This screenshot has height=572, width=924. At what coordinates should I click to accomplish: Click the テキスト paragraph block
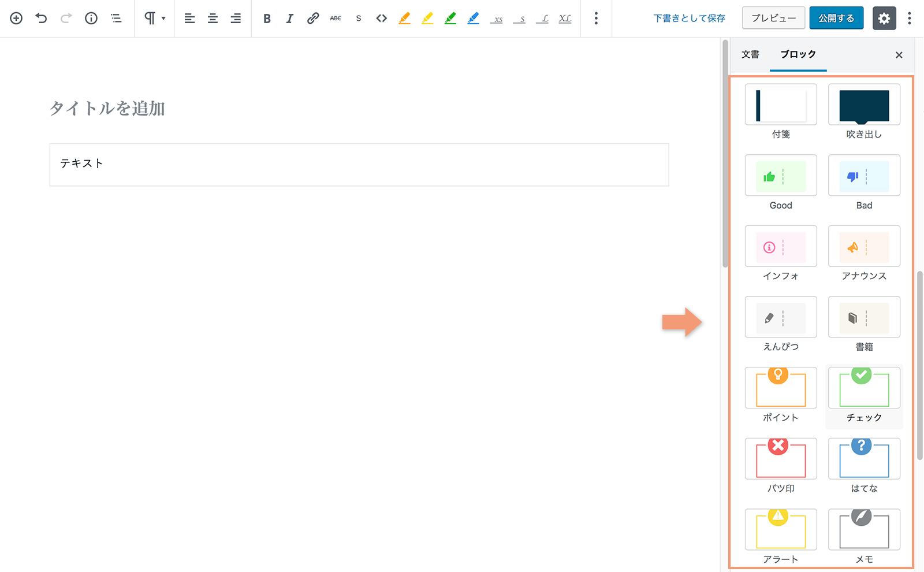click(359, 164)
